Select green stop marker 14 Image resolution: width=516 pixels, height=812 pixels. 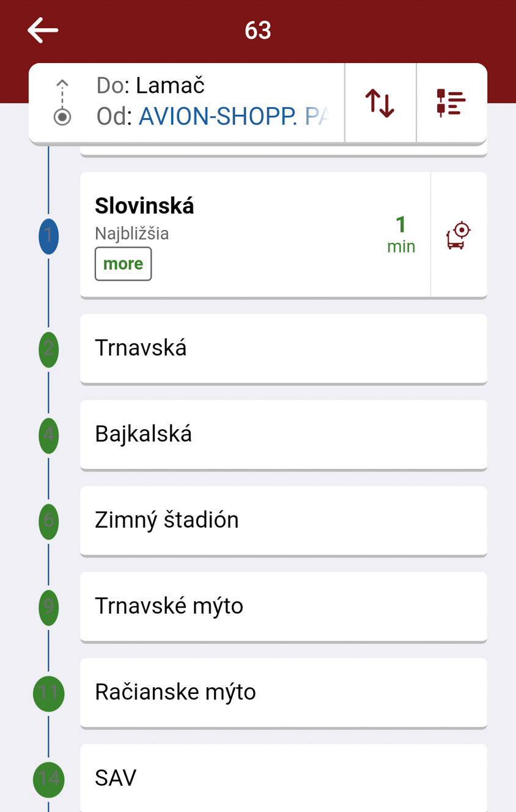[49, 780]
